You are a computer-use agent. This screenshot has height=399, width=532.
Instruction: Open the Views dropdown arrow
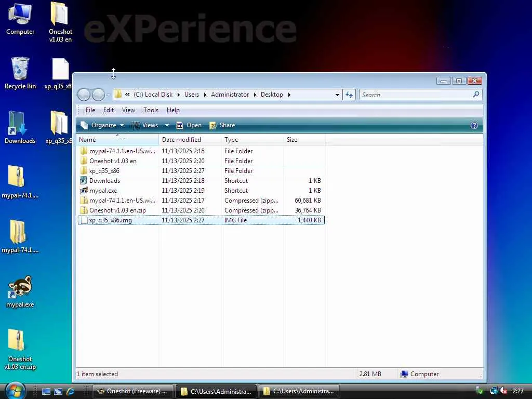[167, 125]
